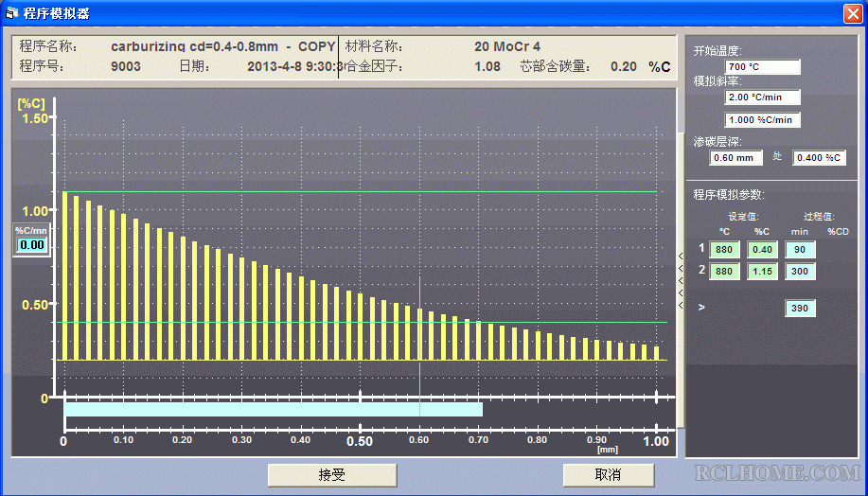Image resolution: width=868 pixels, height=496 pixels.
Task: Edit the case depth field showing 0.60 mm
Action: point(735,158)
